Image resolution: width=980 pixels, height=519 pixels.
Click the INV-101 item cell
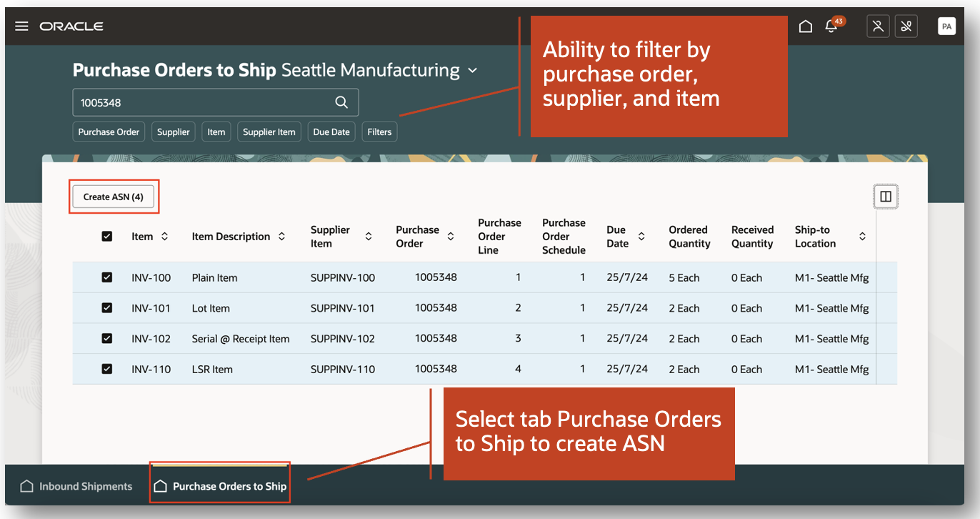(x=151, y=308)
